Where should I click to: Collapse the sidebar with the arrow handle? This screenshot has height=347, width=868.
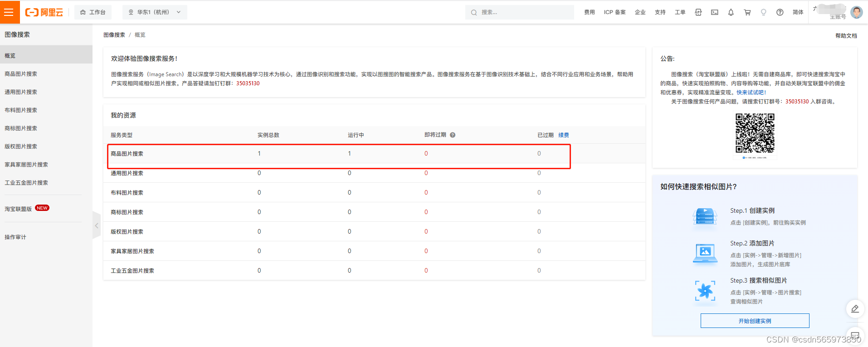(96, 225)
